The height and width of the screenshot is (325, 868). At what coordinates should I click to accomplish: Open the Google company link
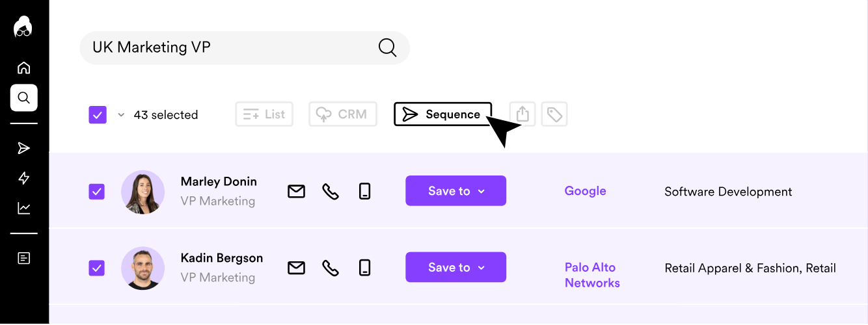click(x=586, y=191)
